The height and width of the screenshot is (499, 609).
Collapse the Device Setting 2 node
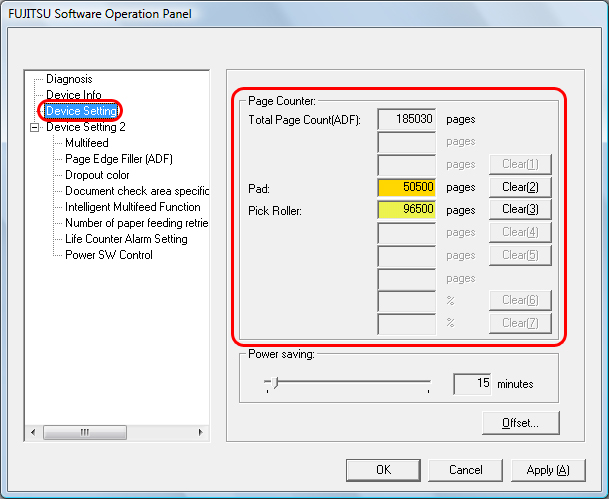(x=35, y=127)
